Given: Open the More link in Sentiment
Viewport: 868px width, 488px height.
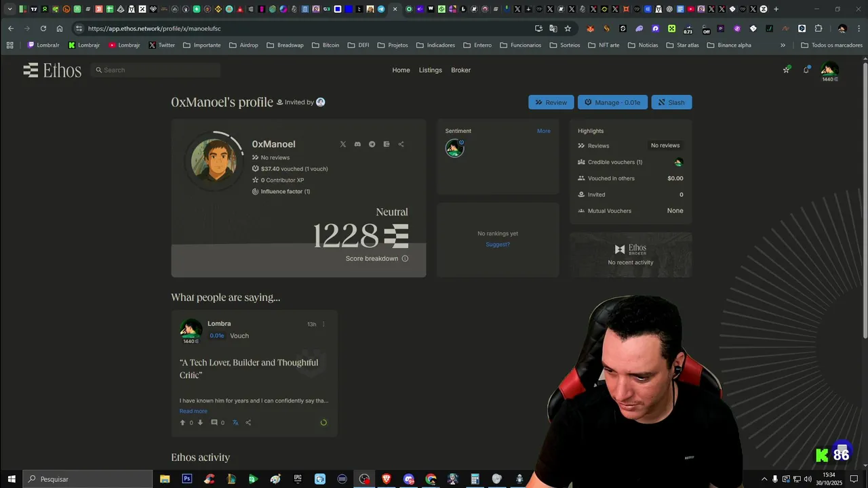Looking at the screenshot, I should click(x=544, y=131).
